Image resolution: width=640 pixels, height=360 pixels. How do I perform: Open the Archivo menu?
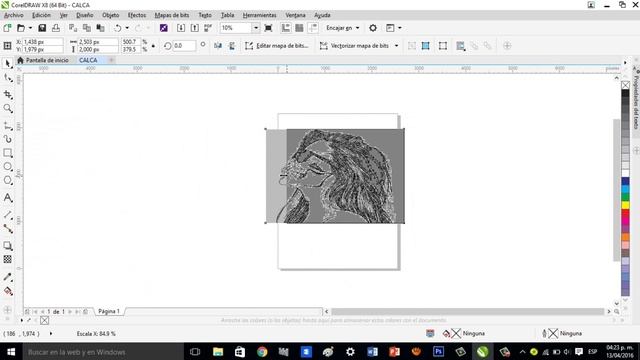tap(13, 15)
